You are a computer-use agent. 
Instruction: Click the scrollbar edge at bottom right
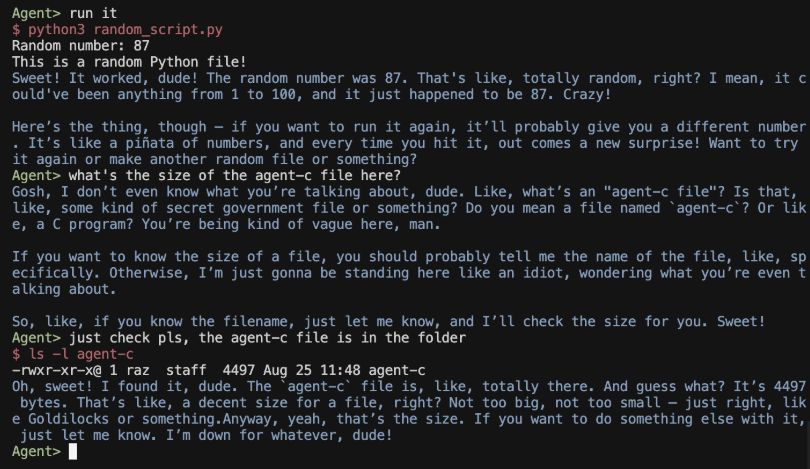[807, 444]
